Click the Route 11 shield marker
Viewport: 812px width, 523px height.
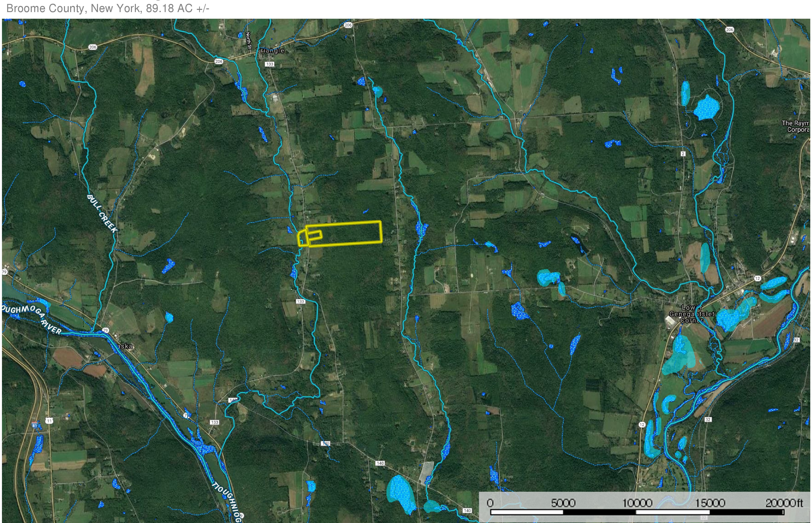coord(49,421)
